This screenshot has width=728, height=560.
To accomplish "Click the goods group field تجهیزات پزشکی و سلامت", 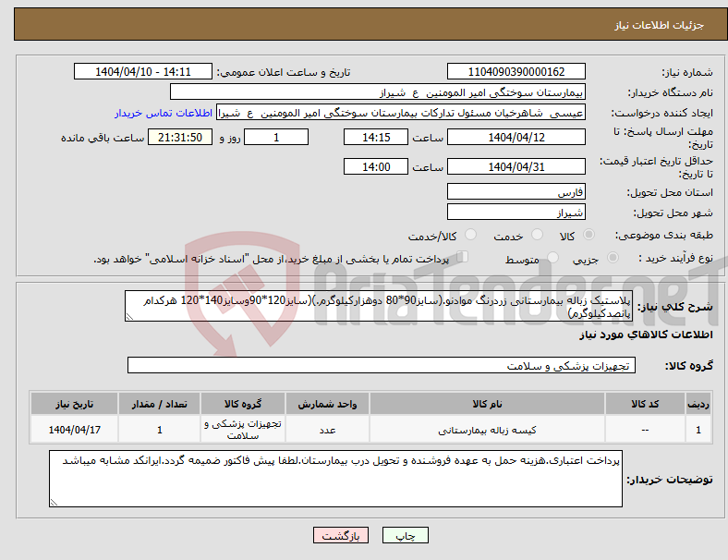I will coord(382,365).
